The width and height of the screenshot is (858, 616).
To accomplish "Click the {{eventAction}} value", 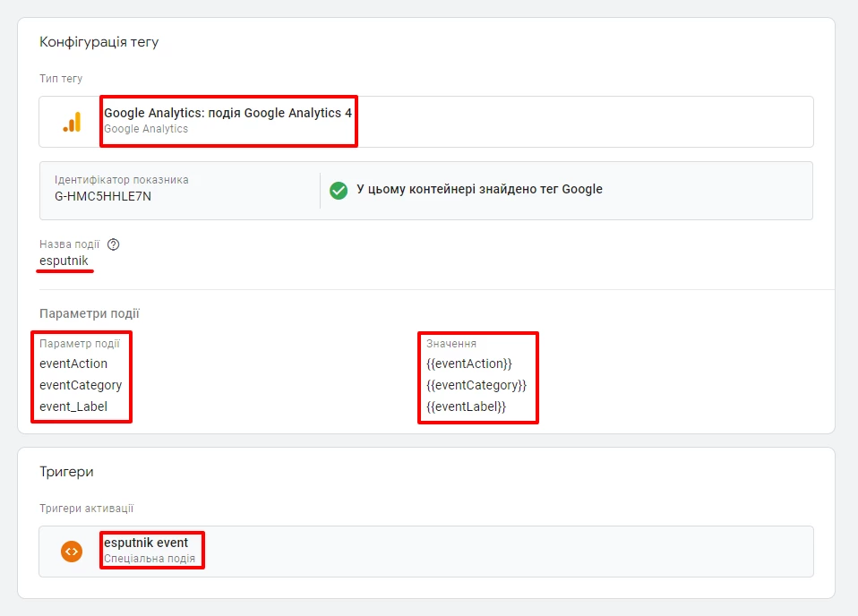I will 469,364.
